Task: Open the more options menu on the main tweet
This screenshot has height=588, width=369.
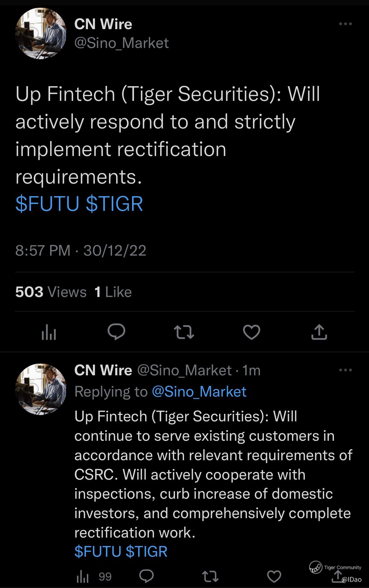Action: pyautogui.click(x=346, y=24)
